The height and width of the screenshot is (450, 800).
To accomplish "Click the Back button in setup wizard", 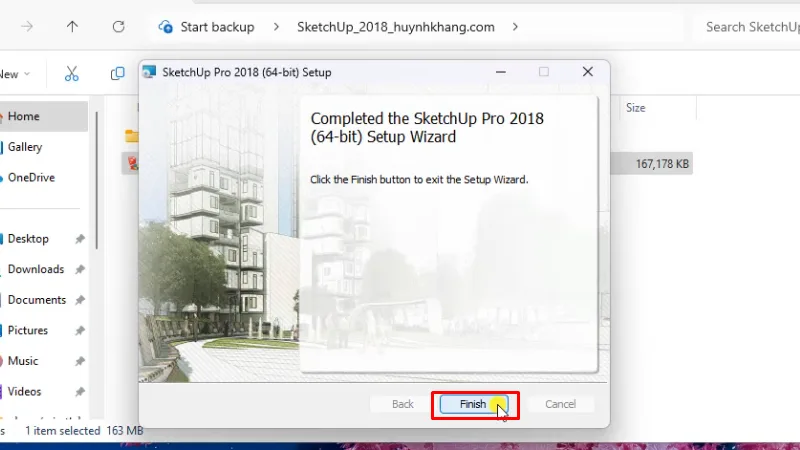I will click(403, 404).
